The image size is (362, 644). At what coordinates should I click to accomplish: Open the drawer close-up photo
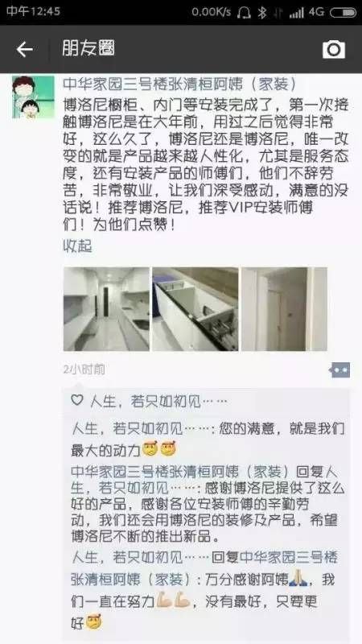(195, 309)
